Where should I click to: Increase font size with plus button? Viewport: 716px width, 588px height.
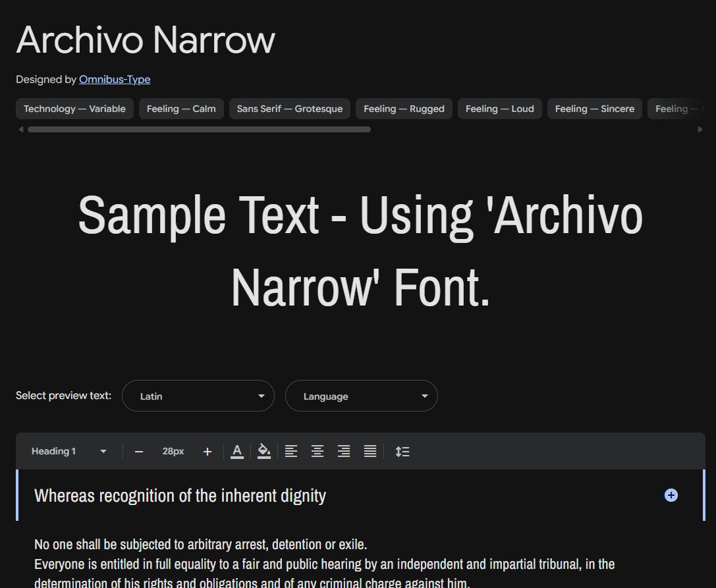(207, 452)
